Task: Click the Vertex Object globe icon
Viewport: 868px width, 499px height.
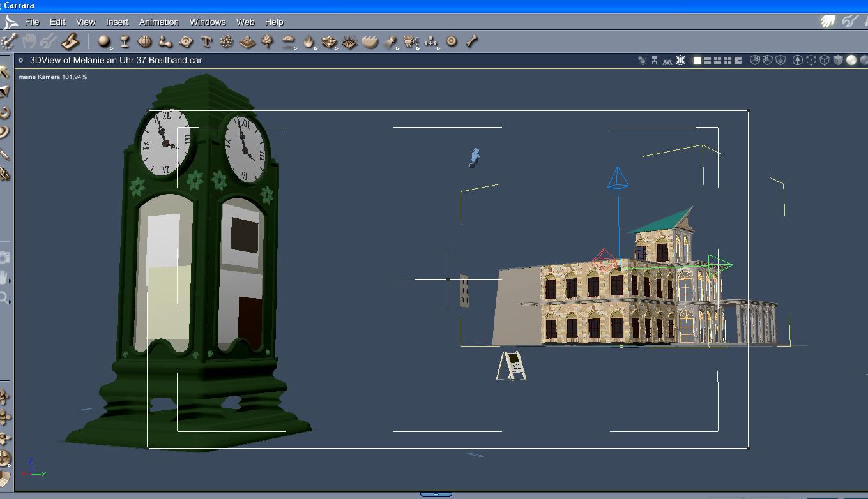Action: coord(145,41)
